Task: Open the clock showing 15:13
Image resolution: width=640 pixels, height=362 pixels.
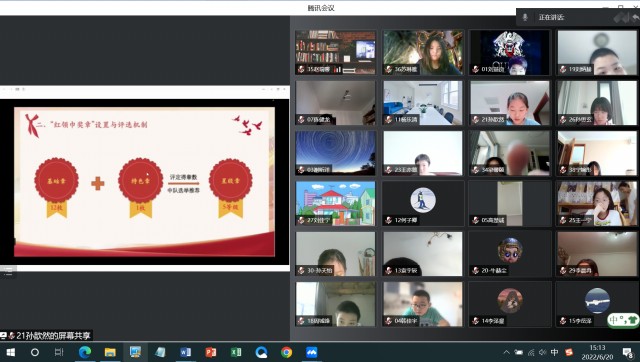Action: (598, 352)
